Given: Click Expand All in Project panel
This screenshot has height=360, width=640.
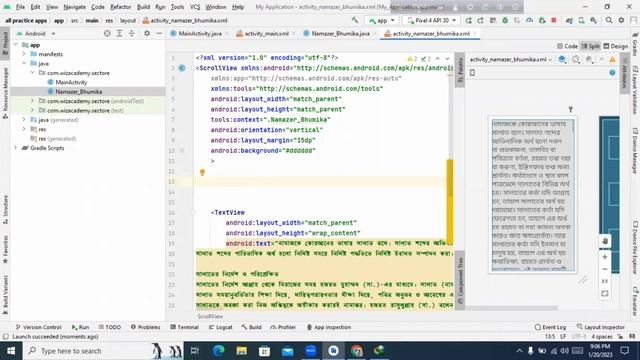Looking at the screenshot, I should pyautogui.click(x=119, y=33).
